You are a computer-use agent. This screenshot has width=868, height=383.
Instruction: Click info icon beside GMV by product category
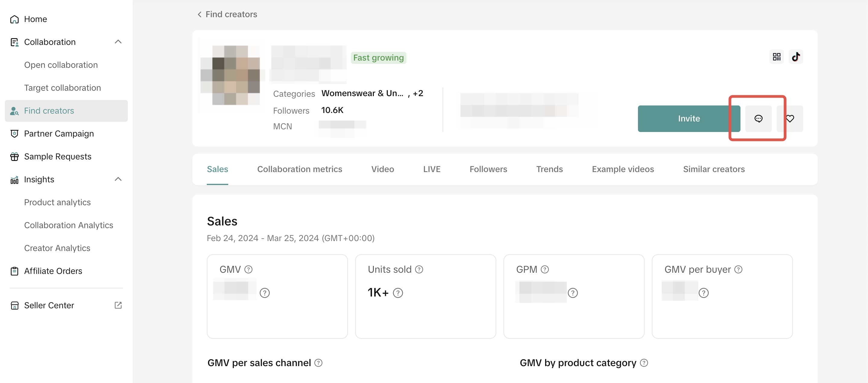point(644,363)
